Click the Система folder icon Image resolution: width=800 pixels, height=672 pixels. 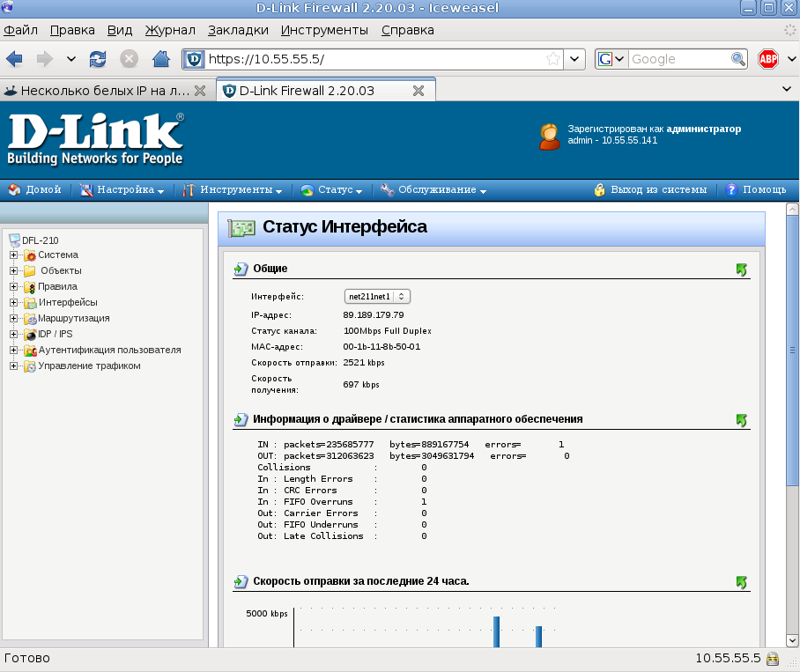tap(30, 255)
